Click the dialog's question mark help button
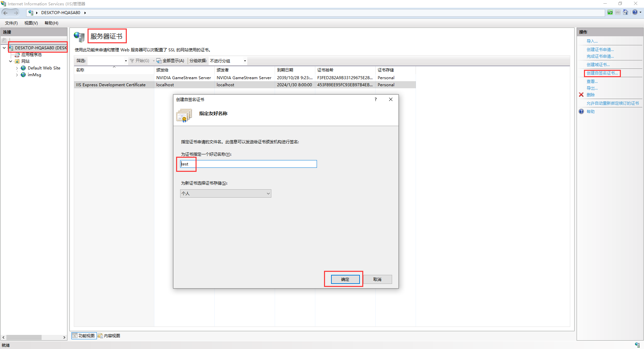 point(376,99)
